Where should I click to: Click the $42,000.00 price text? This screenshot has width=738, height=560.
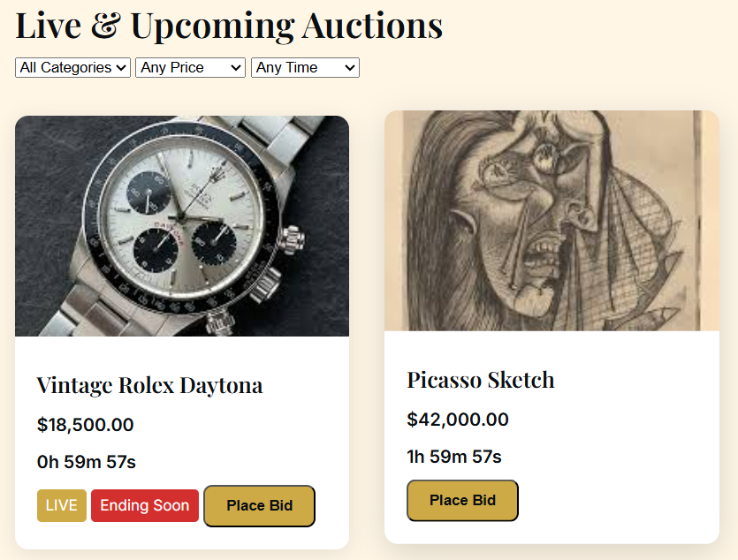[457, 420]
